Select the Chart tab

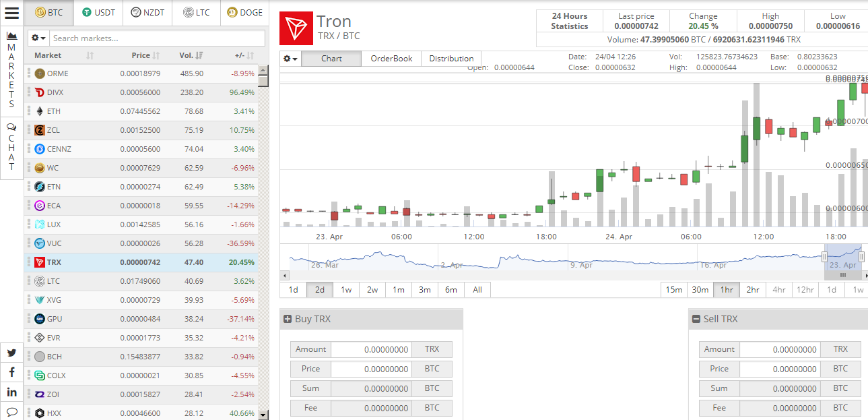click(x=331, y=59)
